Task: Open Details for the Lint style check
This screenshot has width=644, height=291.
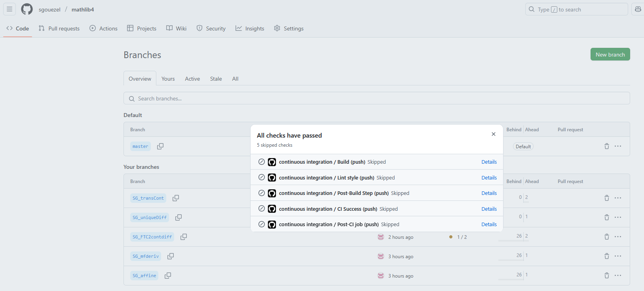Action: click(489, 178)
